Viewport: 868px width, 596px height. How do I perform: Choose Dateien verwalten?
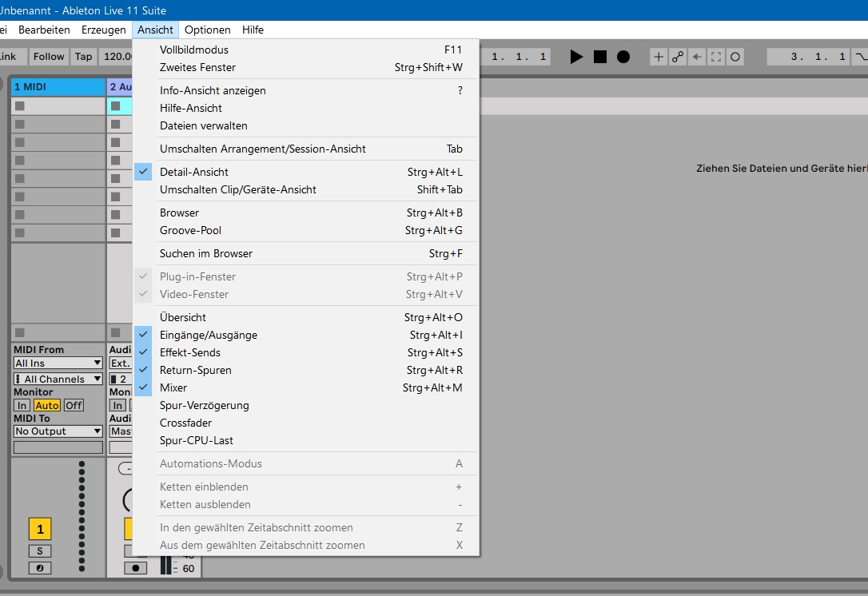[x=305, y=126]
